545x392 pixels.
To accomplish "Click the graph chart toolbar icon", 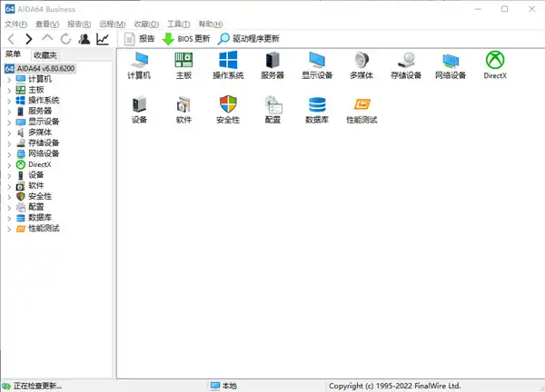I will pyautogui.click(x=103, y=39).
